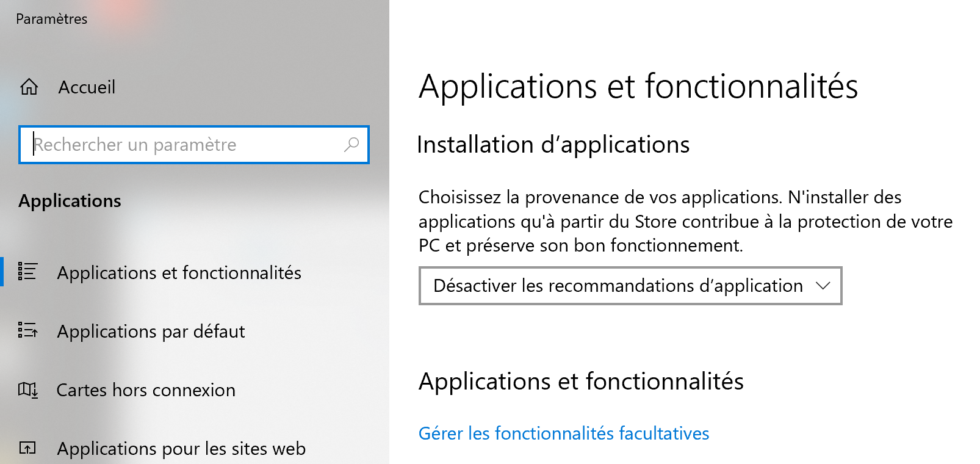980x464 pixels.
Task: Focus the Rechercher un paramètre field
Action: point(194,145)
